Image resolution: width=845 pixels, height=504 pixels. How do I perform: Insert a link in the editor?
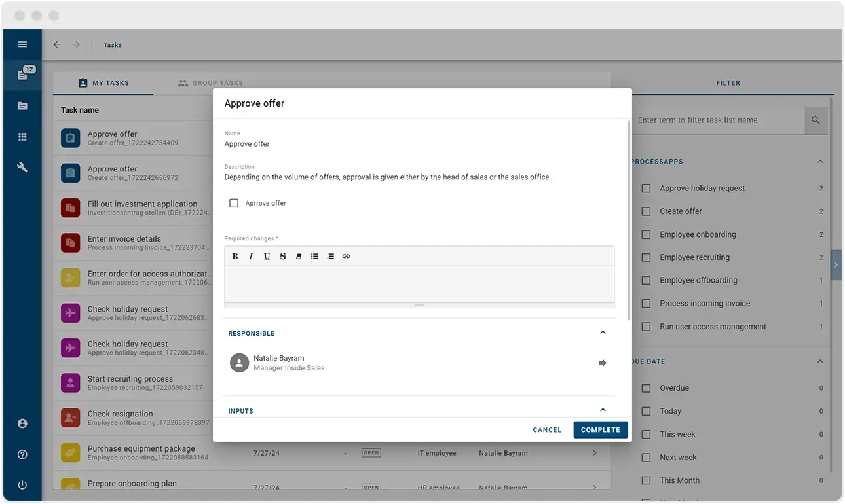point(347,256)
